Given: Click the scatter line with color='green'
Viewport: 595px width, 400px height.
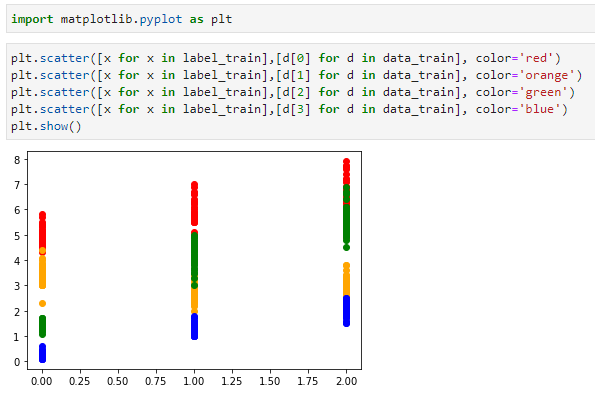Looking at the screenshot, I should click(293, 92).
